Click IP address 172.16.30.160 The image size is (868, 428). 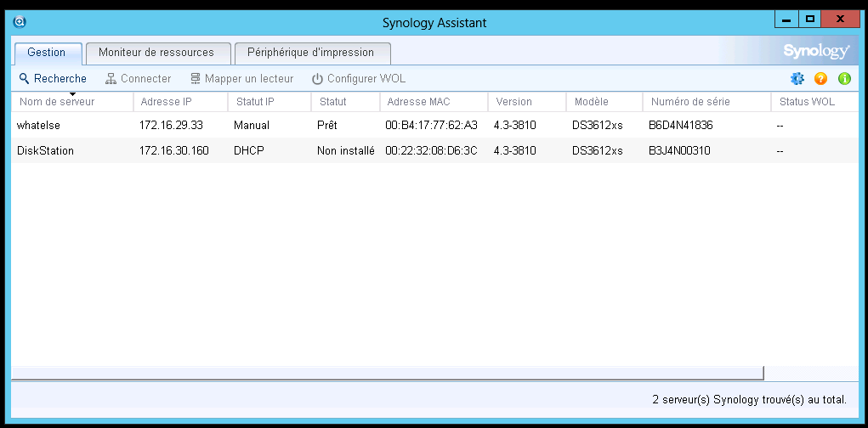tap(173, 150)
